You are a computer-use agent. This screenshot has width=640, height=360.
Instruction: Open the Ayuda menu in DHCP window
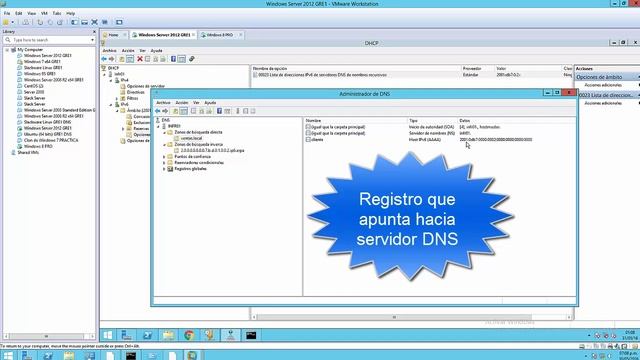(x=156, y=51)
